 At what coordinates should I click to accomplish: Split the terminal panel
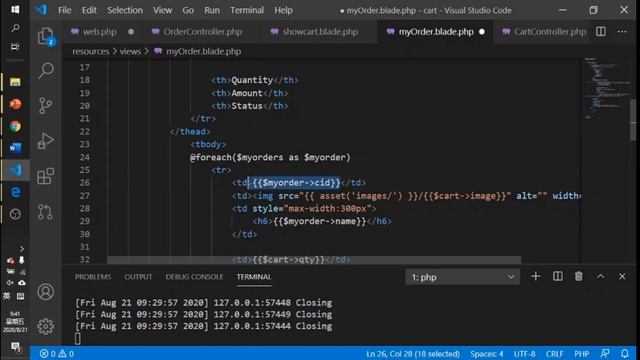(558, 276)
